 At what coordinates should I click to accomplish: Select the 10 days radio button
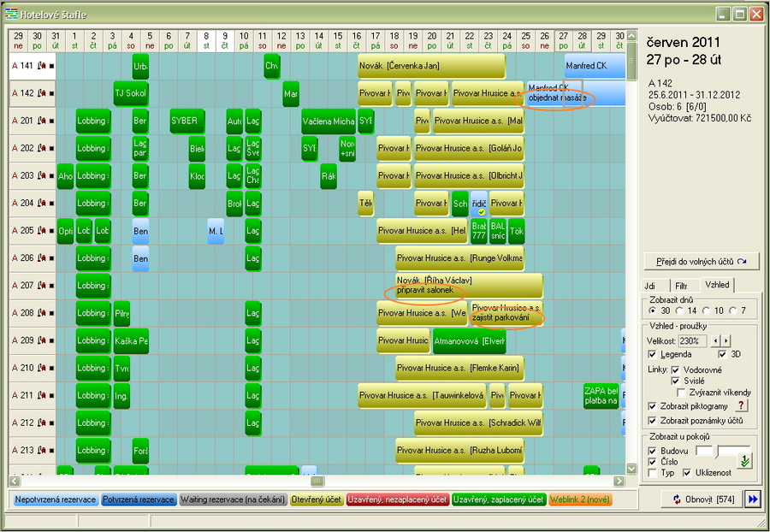(x=706, y=310)
